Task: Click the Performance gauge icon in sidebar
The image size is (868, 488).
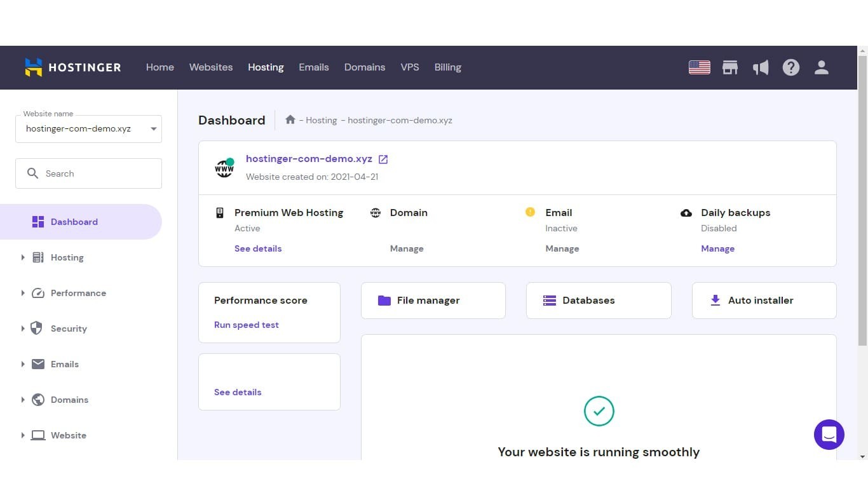Action: (x=38, y=293)
